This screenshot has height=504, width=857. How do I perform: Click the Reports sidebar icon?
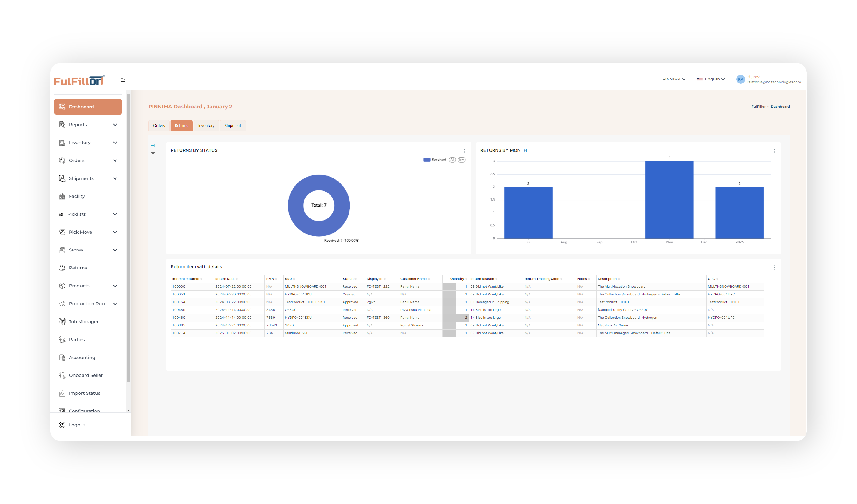click(62, 125)
